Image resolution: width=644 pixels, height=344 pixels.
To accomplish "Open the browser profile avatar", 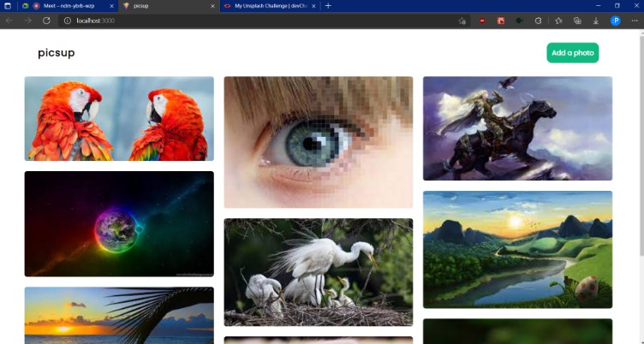I will [615, 21].
